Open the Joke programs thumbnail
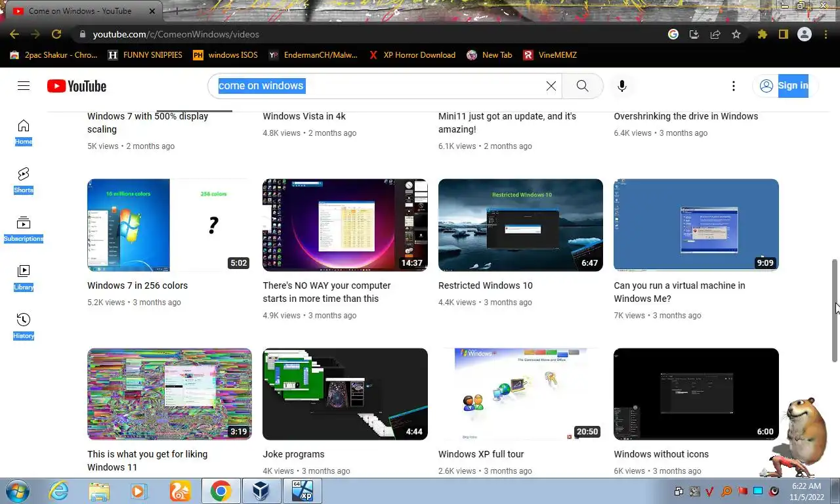The image size is (840, 504). (345, 394)
